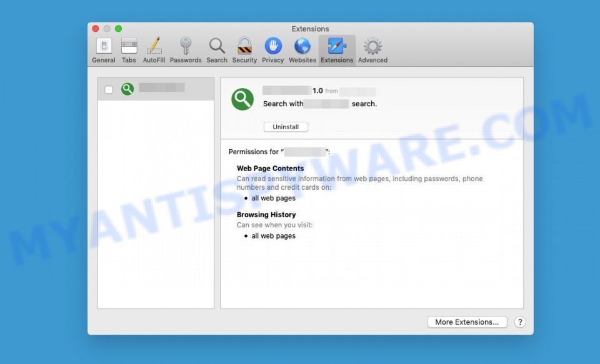Click the Web Page Contents heading

coord(270,168)
